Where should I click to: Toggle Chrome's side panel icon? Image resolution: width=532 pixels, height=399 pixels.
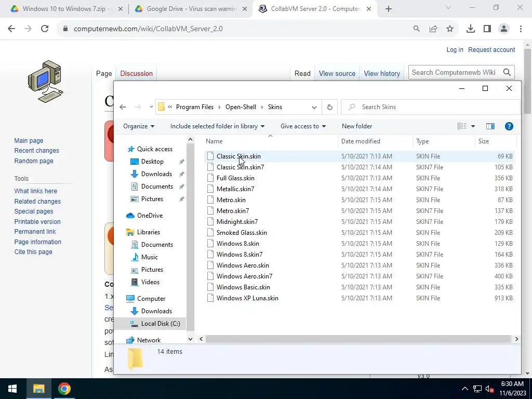click(x=487, y=29)
